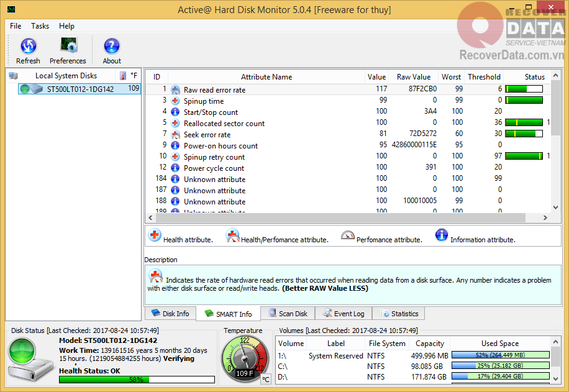Click the Power cycle count info icon
The height and width of the screenshot is (392, 569).
[x=175, y=168]
